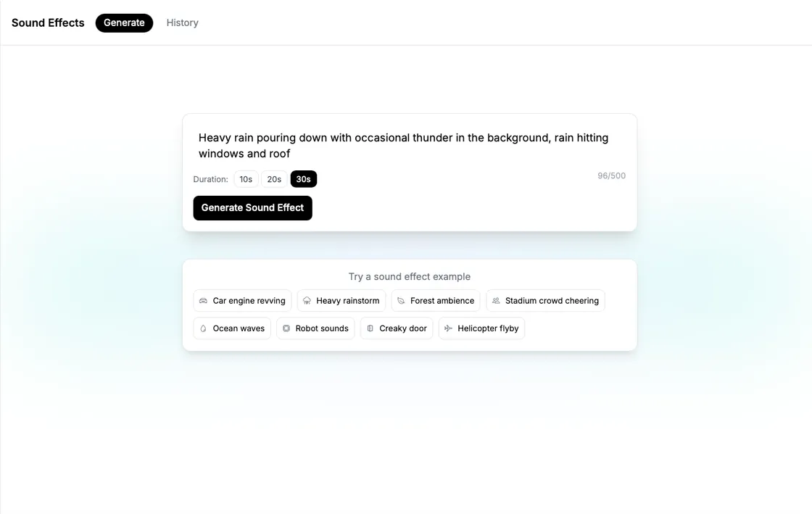Select the 30s duration option

coord(303,179)
